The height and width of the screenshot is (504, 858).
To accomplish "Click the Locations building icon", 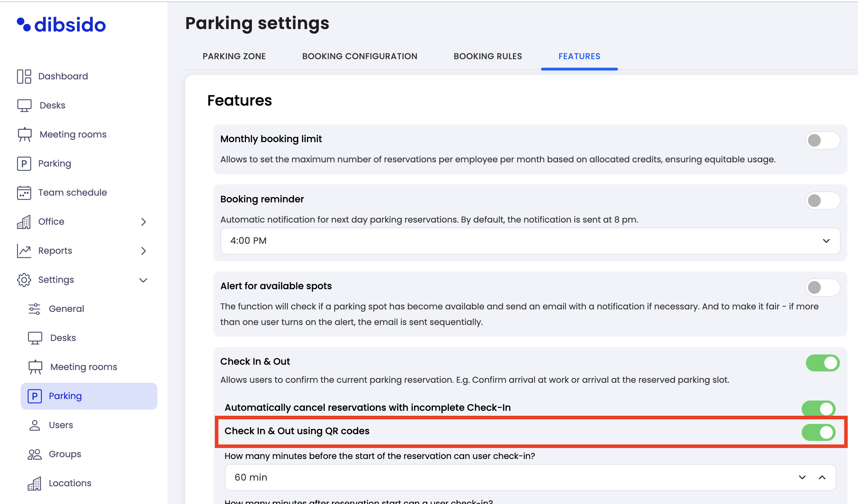I will click(34, 483).
